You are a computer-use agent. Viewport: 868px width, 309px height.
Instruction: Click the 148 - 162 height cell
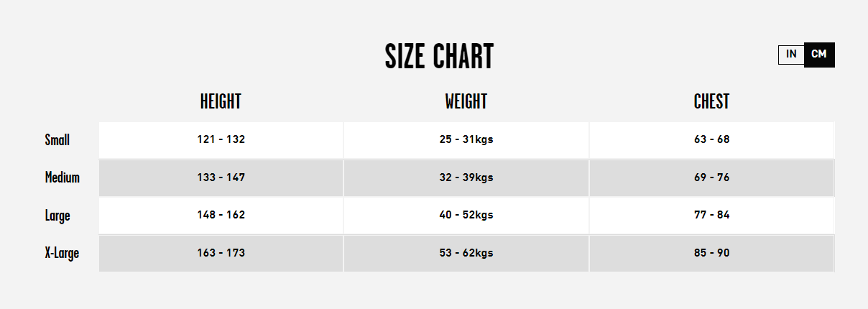(221, 215)
